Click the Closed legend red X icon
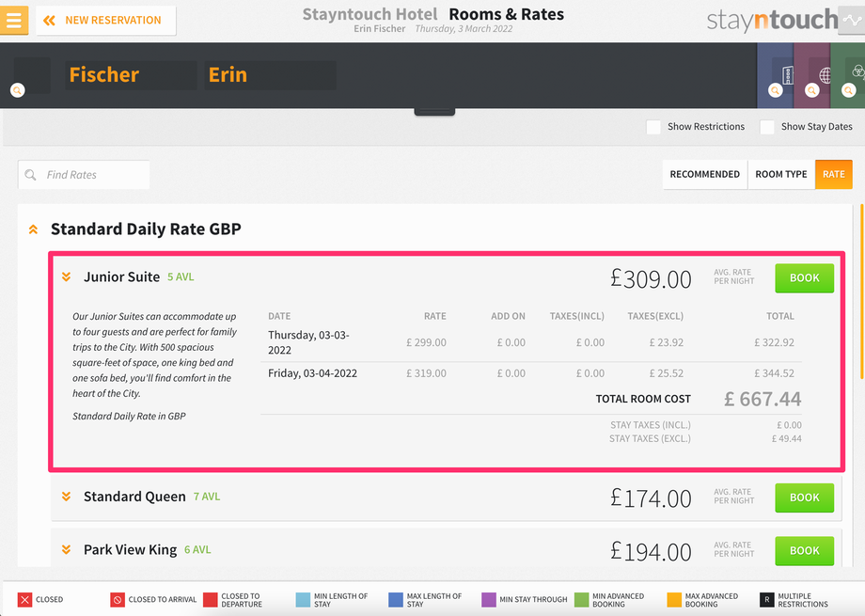The height and width of the screenshot is (616, 865). [x=24, y=599]
